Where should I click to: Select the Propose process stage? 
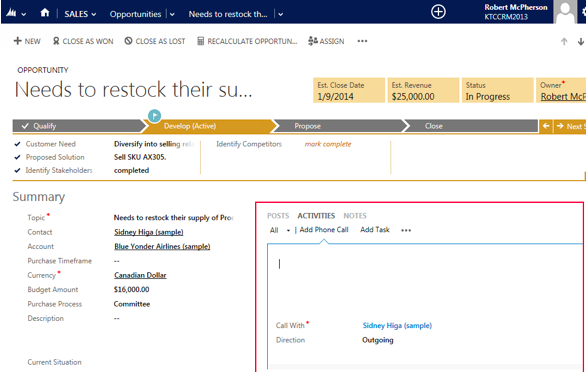coord(339,126)
